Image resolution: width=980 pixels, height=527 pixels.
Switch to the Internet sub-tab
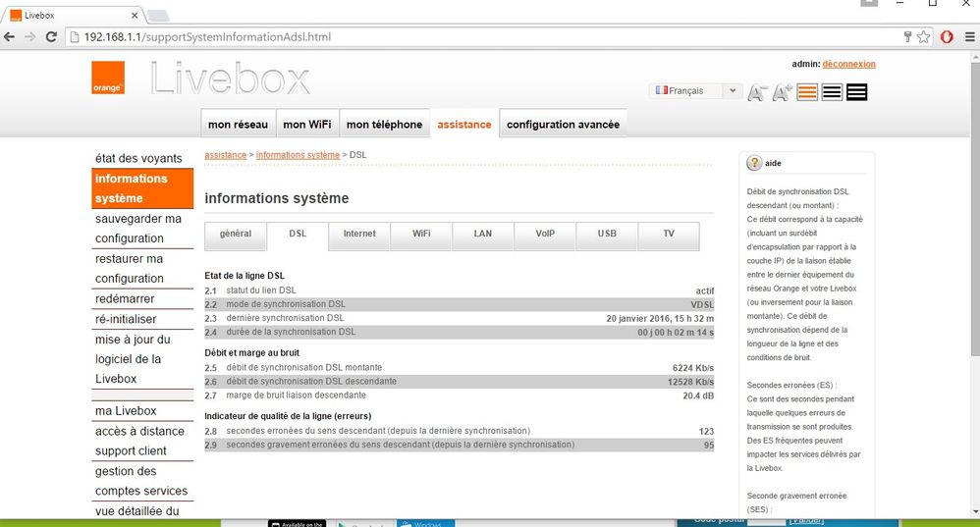pyautogui.click(x=359, y=236)
